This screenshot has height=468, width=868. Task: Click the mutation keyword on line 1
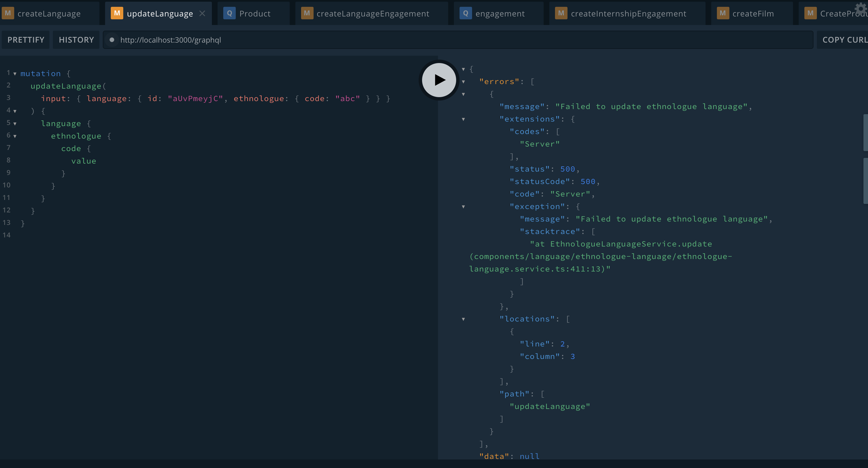click(x=40, y=74)
